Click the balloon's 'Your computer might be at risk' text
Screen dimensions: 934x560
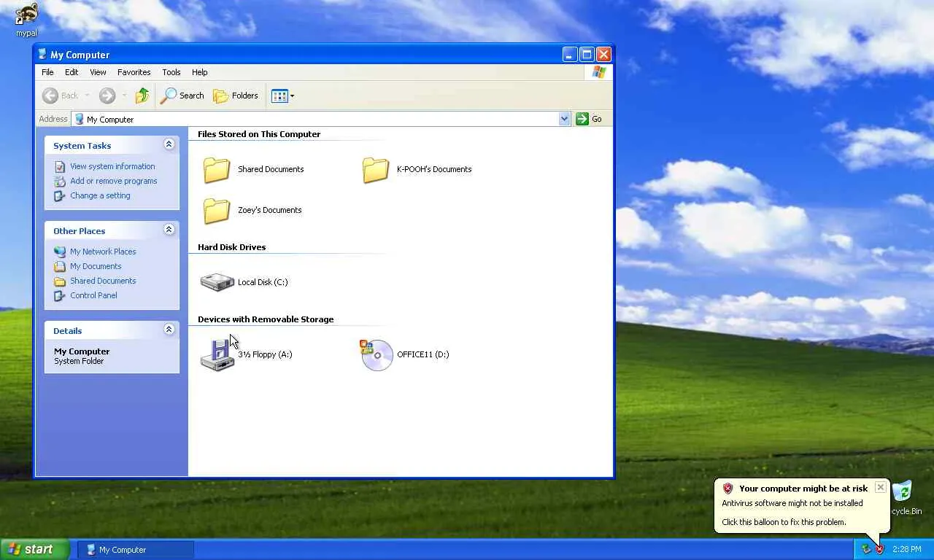803,489
